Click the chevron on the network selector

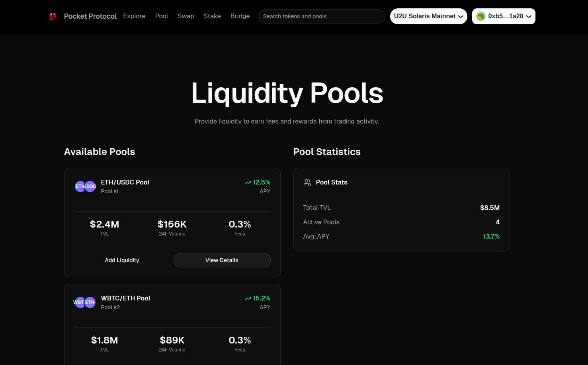click(461, 17)
